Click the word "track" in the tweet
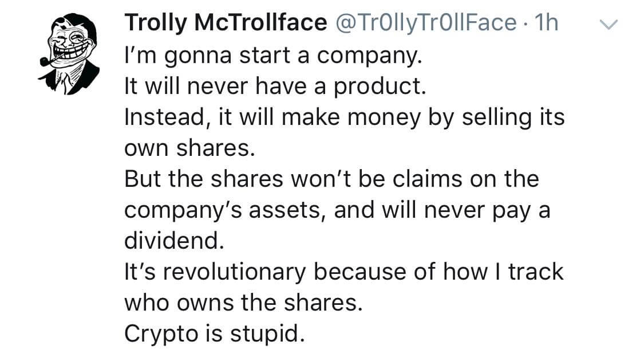The height and width of the screenshot is (349, 644). [x=536, y=271]
